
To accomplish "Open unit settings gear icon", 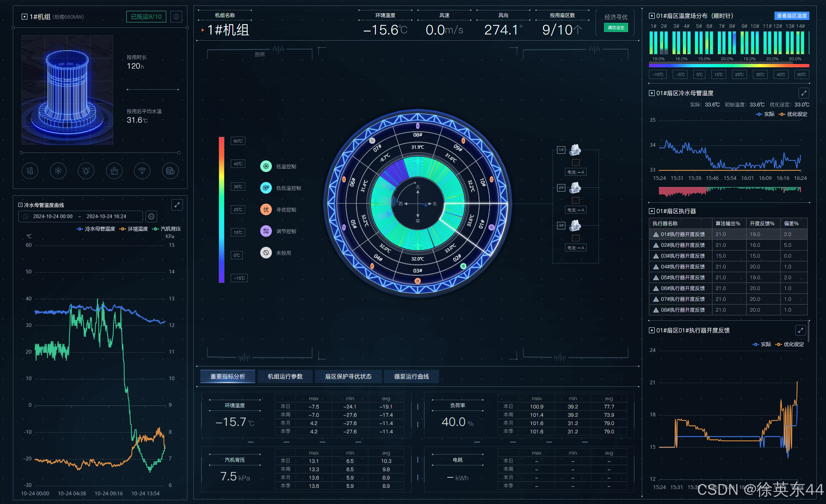I will tap(176, 17).
